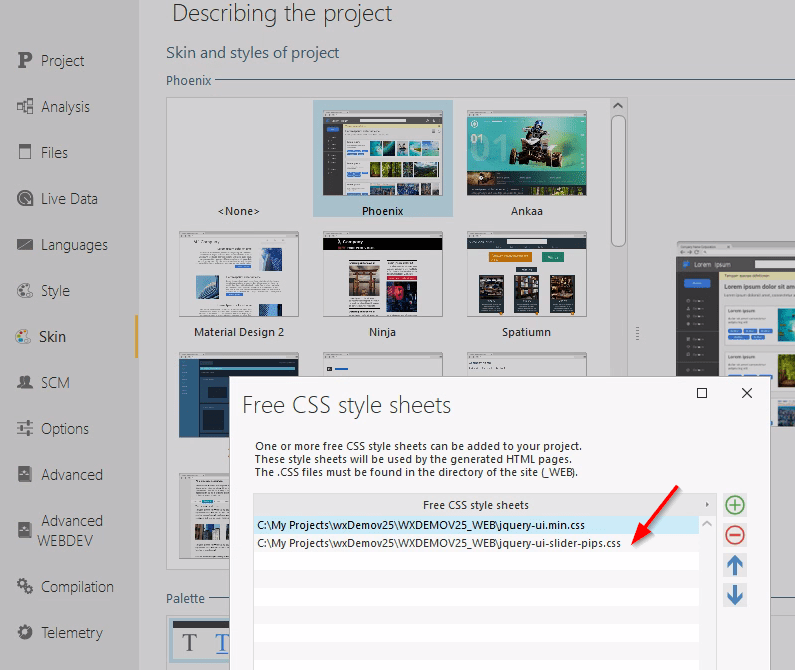This screenshot has height=670, width=795.
Task: Open the Telemetry section
Action: (x=71, y=633)
